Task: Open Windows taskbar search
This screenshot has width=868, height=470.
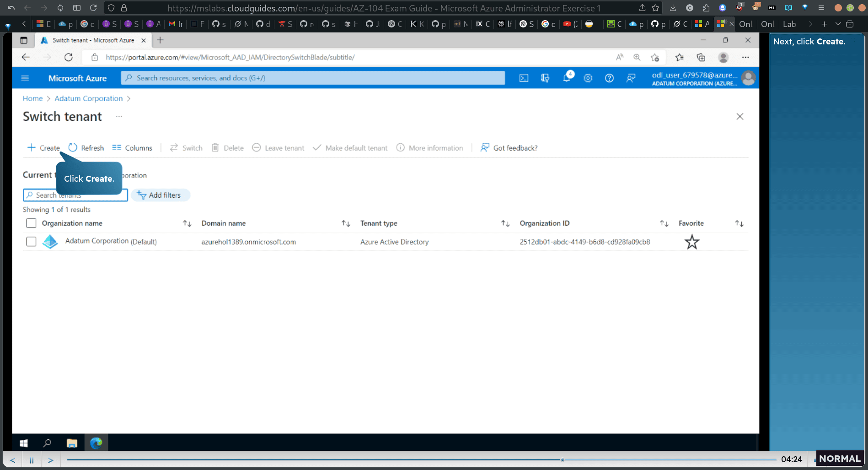Action: [47, 443]
